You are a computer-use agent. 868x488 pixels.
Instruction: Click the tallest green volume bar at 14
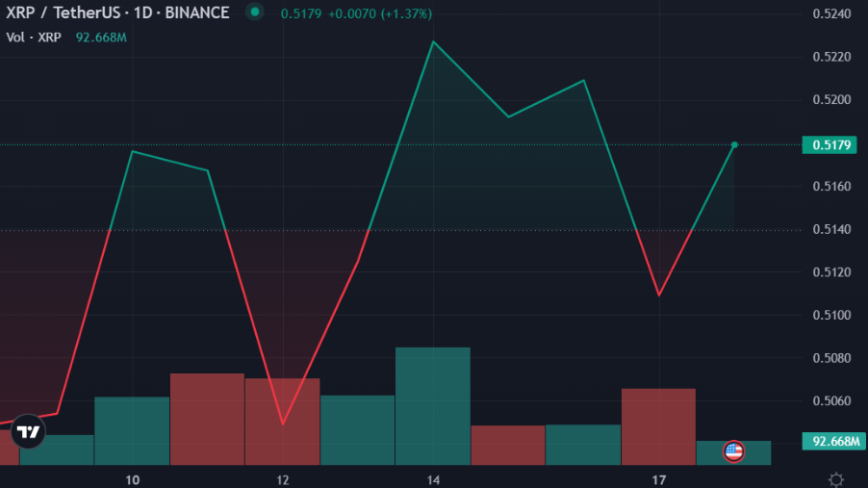pos(433,406)
